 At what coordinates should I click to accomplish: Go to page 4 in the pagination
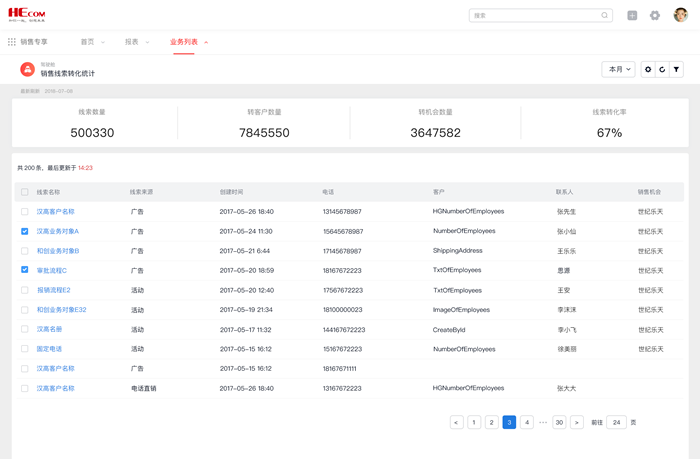point(527,423)
